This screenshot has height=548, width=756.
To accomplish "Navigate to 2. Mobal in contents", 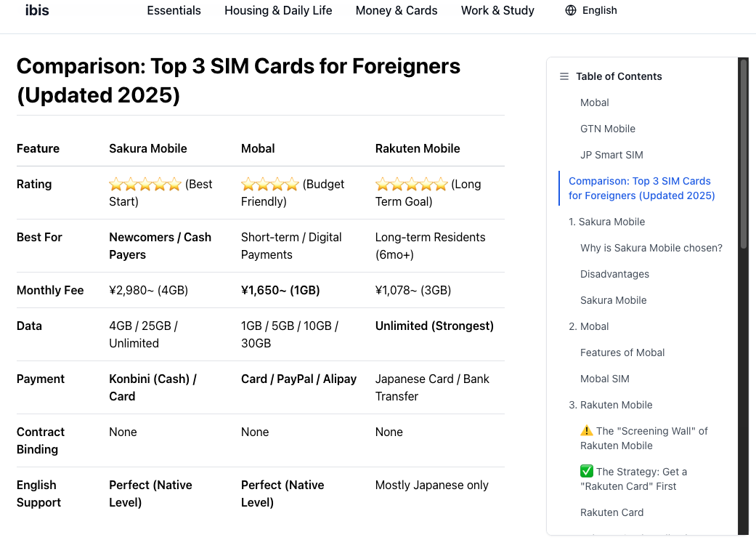I will pyautogui.click(x=588, y=326).
